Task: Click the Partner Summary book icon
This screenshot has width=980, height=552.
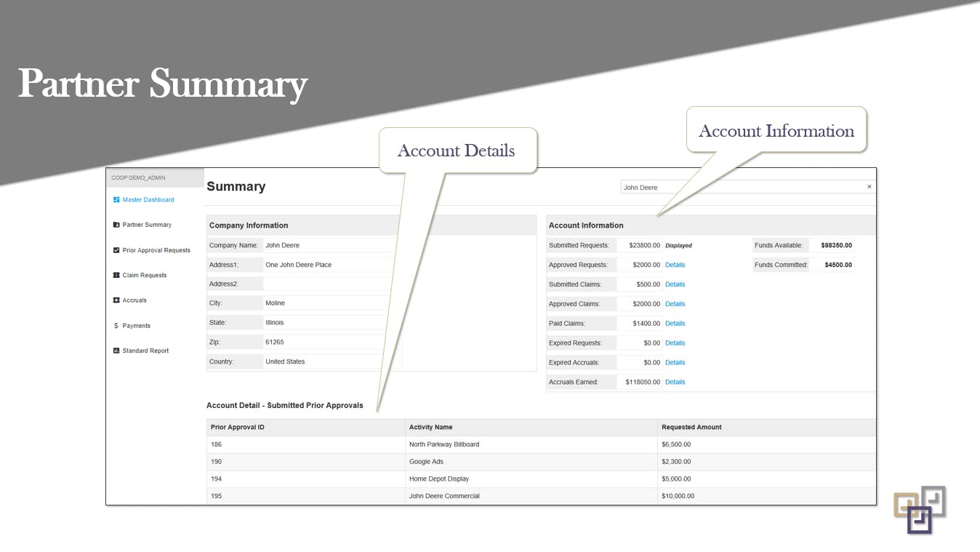Action: point(116,225)
